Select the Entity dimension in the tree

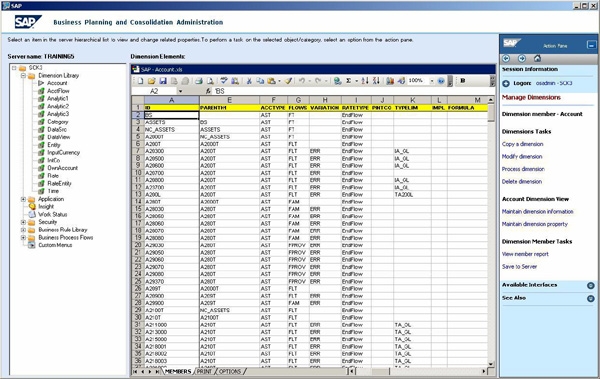point(54,145)
